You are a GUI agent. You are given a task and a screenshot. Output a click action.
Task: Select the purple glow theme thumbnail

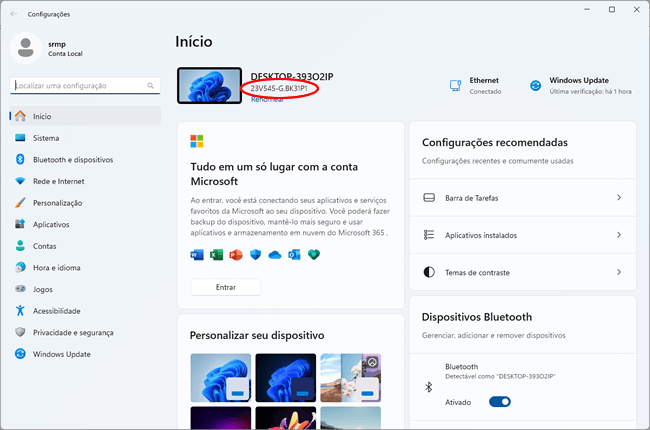click(221, 418)
